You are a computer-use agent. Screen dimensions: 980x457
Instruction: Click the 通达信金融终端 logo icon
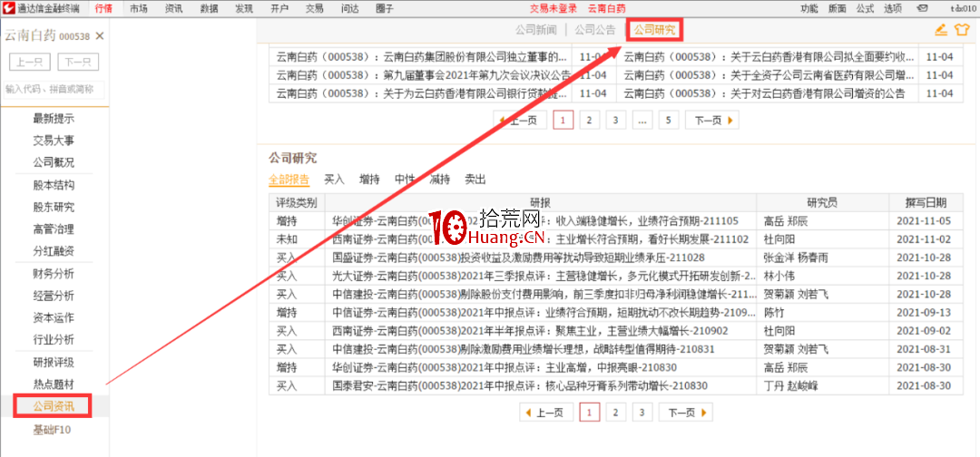pos(9,8)
